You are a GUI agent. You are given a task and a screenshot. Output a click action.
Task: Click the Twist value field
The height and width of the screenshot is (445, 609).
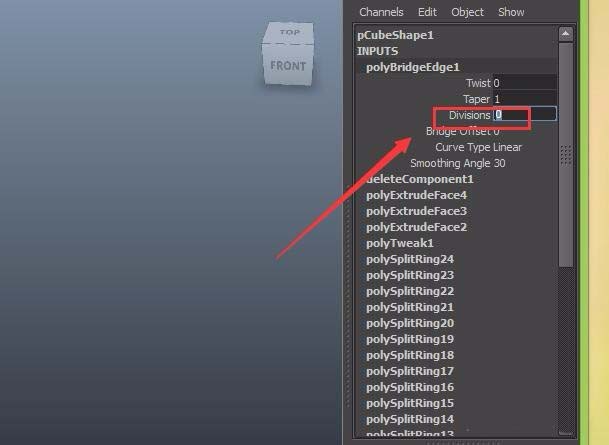(x=524, y=83)
